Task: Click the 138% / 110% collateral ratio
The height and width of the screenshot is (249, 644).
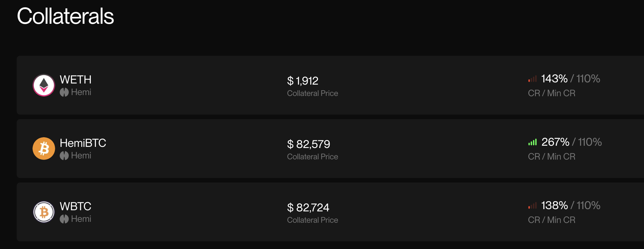Action: 571,205
